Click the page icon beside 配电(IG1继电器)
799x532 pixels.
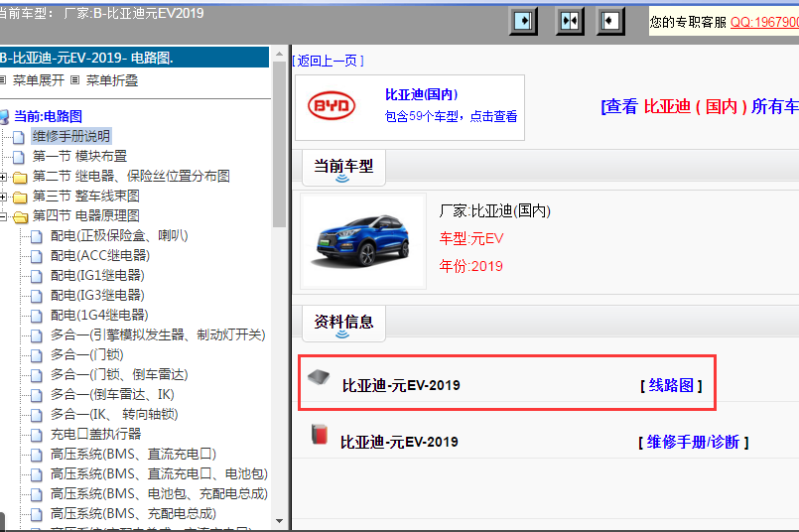click(37, 276)
